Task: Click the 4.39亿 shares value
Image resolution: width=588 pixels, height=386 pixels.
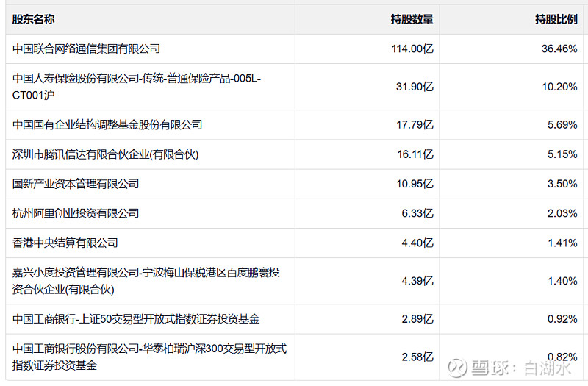Action: [x=417, y=281]
